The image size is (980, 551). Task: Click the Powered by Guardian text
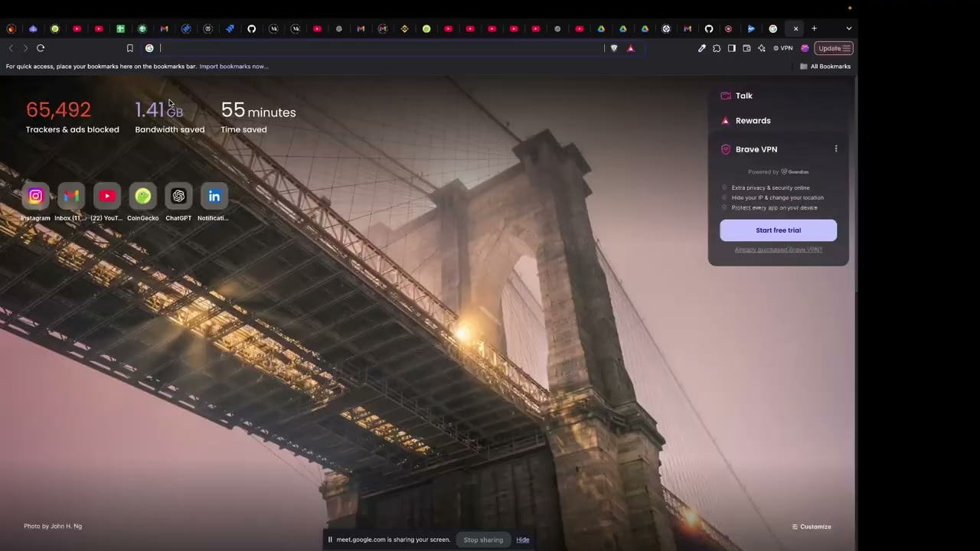pyautogui.click(x=778, y=172)
